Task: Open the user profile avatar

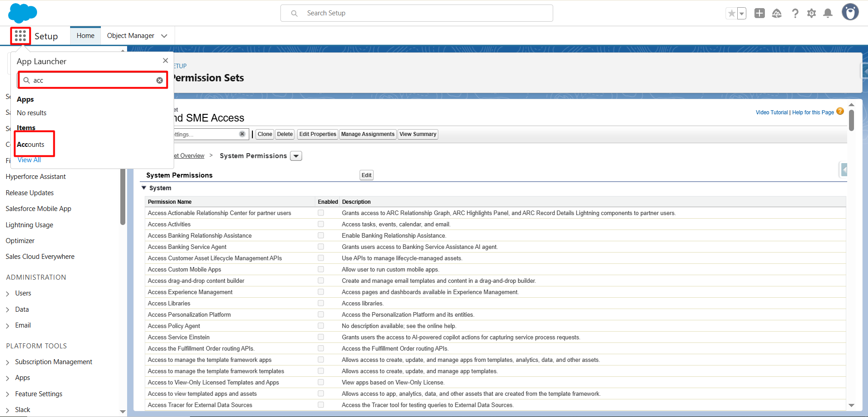Action: [x=850, y=12]
